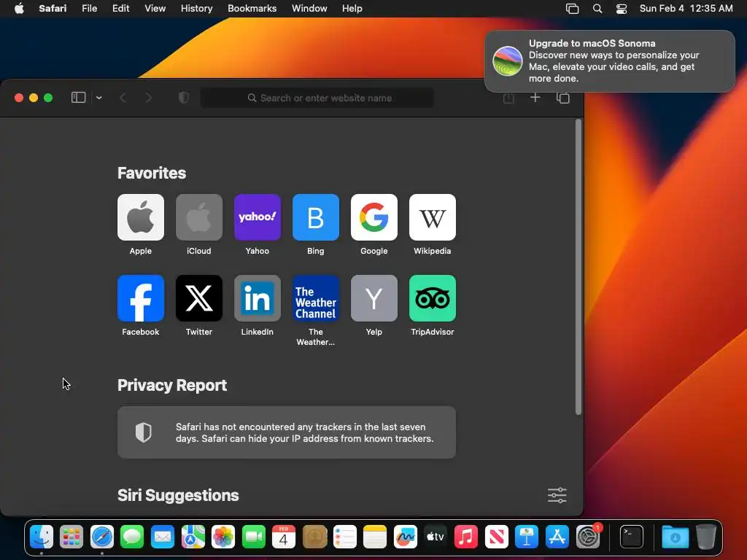Click the Share button in Safari toolbar
The width and height of the screenshot is (747, 560).
coord(508,98)
